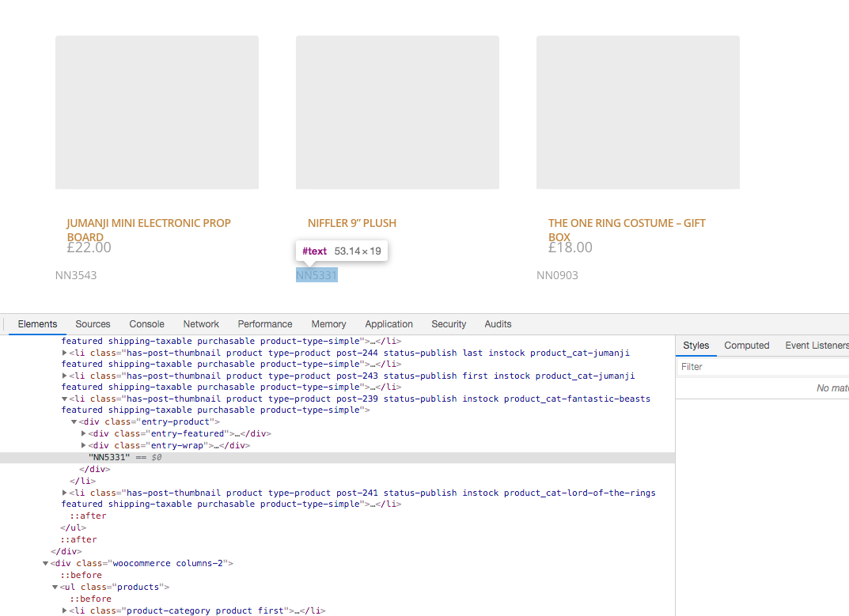Collapse the div entry-product node
This screenshot has width=849, height=616.
pyautogui.click(x=74, y=421)
